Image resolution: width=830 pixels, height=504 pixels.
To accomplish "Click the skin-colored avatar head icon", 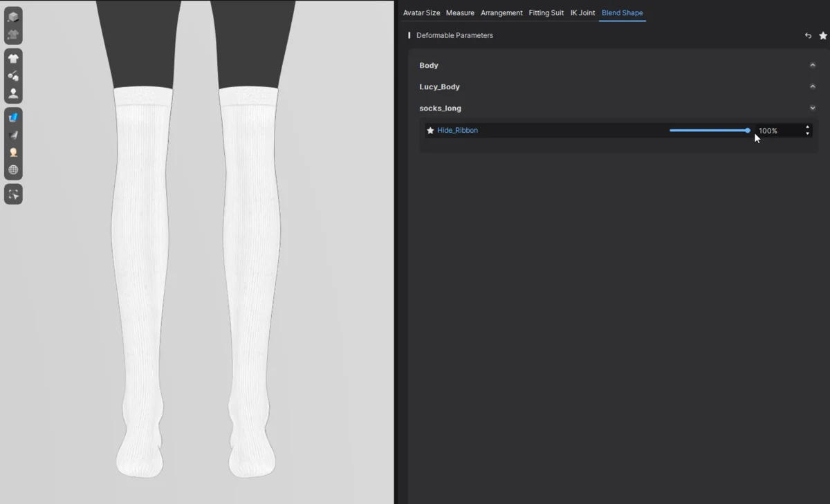I will point(13,152).
